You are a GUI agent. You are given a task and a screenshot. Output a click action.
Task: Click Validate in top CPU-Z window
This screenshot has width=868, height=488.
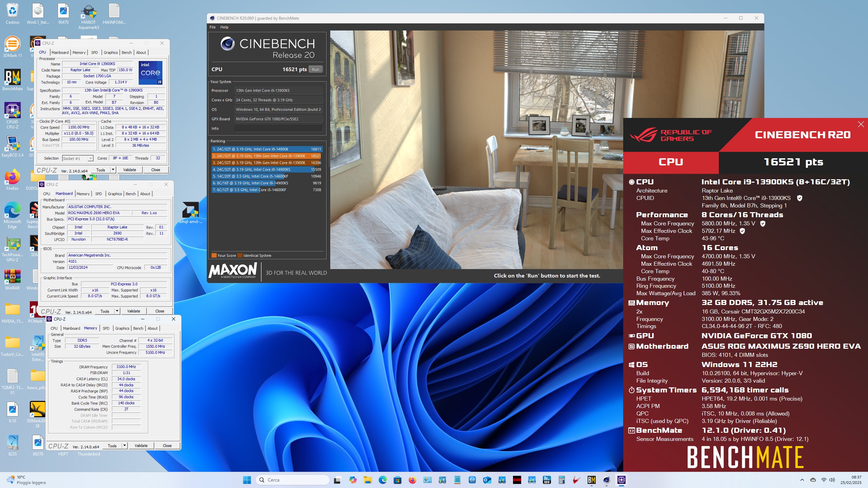click(130, 170)
